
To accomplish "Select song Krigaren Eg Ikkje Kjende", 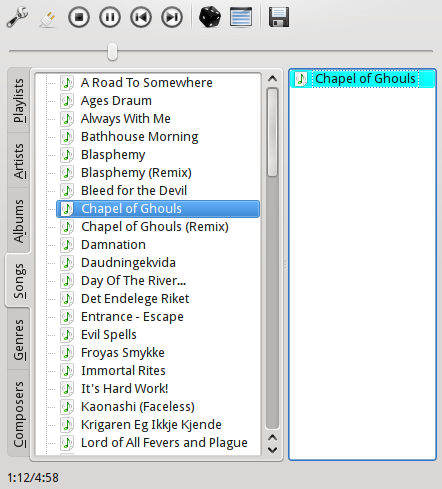I will pyautogui.click(x=151, y=425).
